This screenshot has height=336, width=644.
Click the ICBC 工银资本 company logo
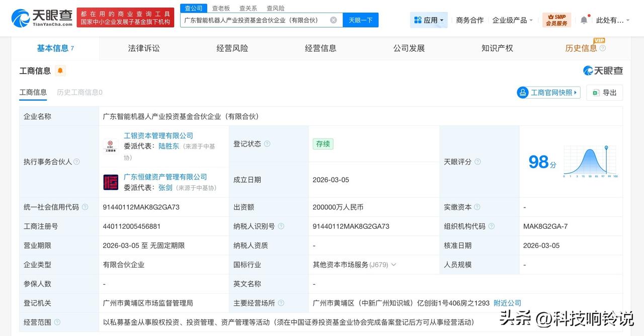pos(111,146)
